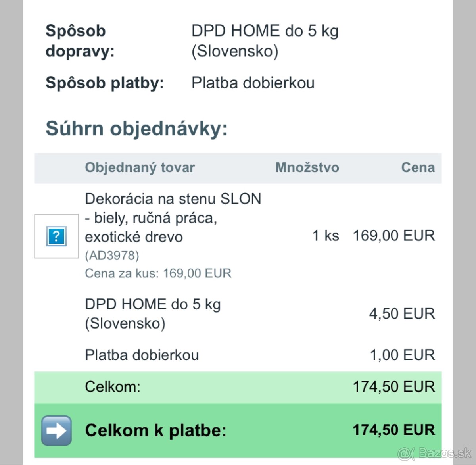This screenshot has height=465, width=476.
Task: Click the Platba dobierkou payment method value
Action: coord(253,83)
